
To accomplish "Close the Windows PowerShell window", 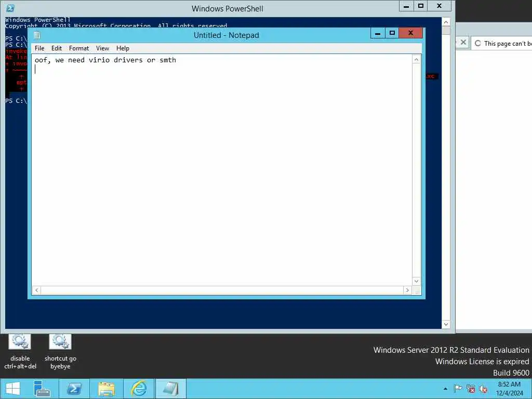I will click(440, 6).
